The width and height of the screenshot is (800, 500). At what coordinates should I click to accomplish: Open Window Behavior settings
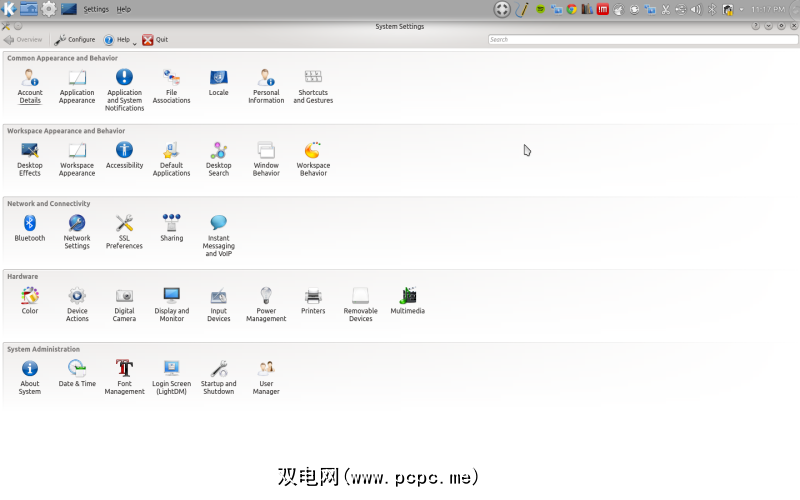(x=266, y=159)
